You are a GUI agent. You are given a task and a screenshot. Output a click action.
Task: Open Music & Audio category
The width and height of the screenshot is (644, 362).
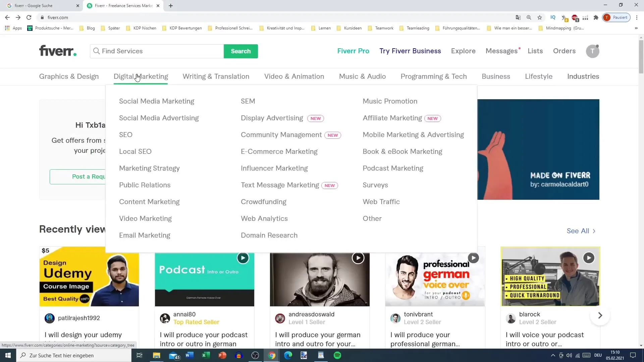point(362,76)
